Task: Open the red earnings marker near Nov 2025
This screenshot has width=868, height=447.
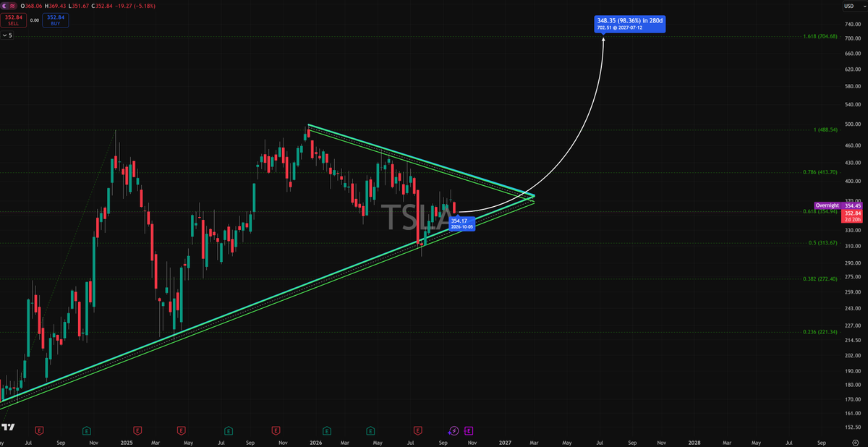Action: (276, 430)
